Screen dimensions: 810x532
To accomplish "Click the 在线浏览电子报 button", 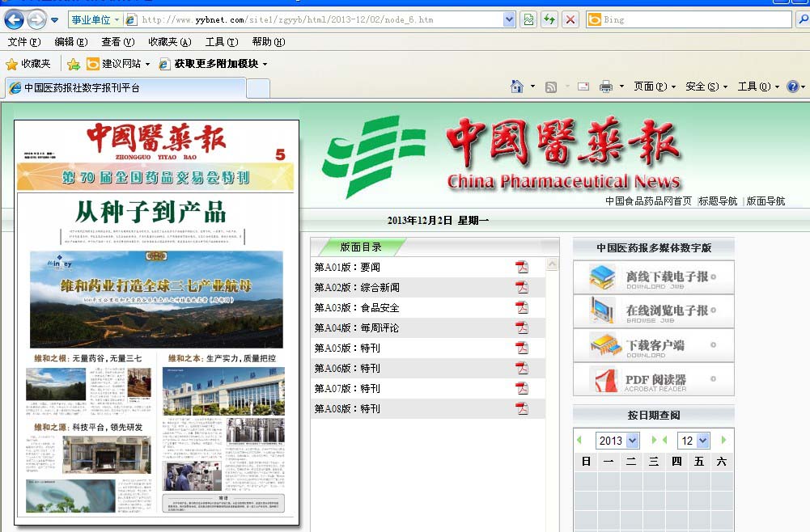I will click(653, 311).
